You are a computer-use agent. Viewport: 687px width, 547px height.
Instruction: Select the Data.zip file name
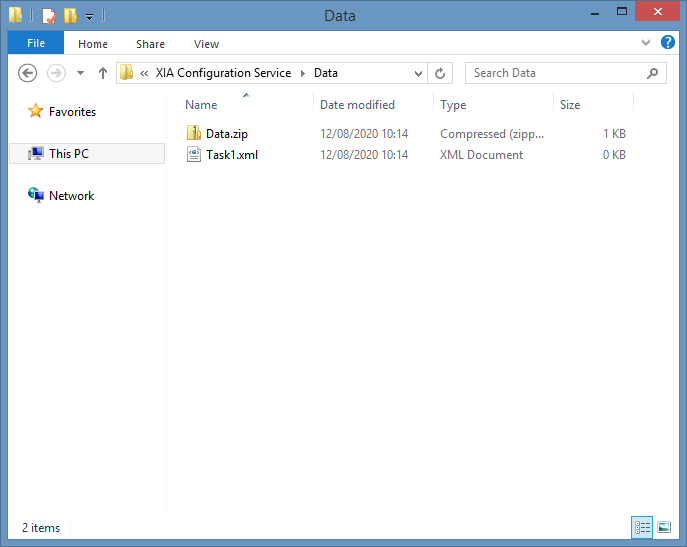[x=227, y=134]
